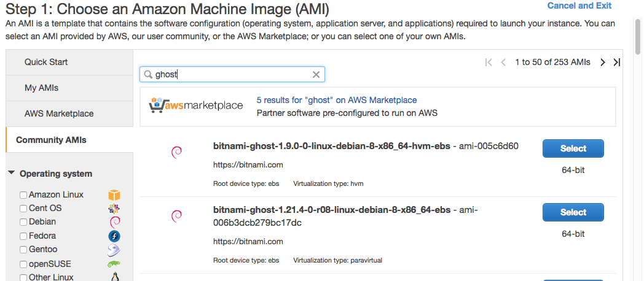
Task: Enable the Amazon Linux checkbox
Action: [23, 195]
